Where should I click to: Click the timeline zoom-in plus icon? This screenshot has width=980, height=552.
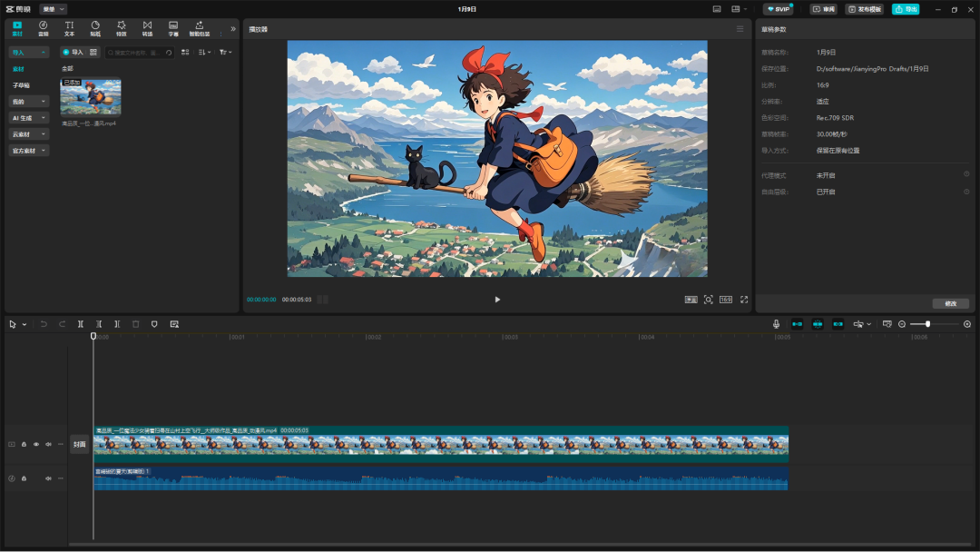(967, 324)
